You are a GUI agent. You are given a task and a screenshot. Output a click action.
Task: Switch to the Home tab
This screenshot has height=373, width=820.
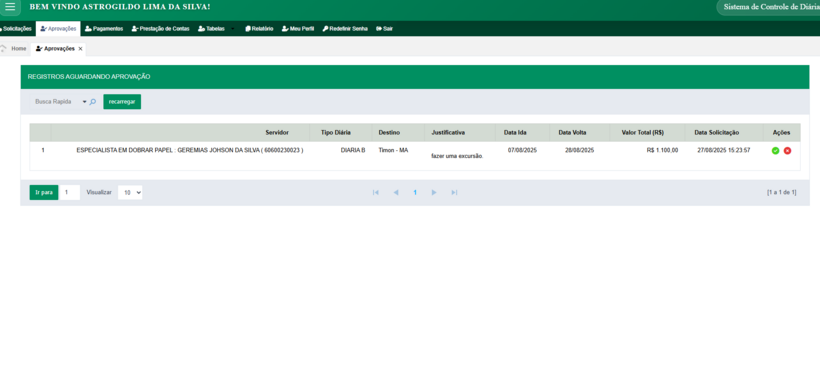pos(14,49)
